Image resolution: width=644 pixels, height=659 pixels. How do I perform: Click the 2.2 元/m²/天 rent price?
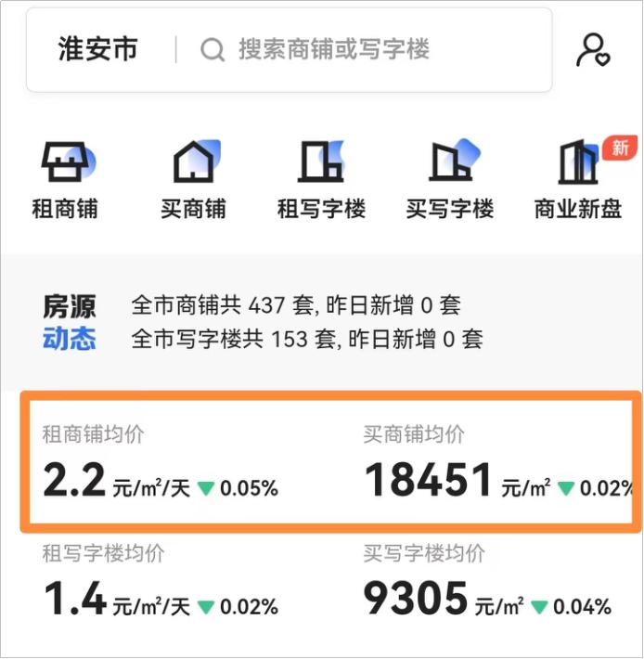116,480
